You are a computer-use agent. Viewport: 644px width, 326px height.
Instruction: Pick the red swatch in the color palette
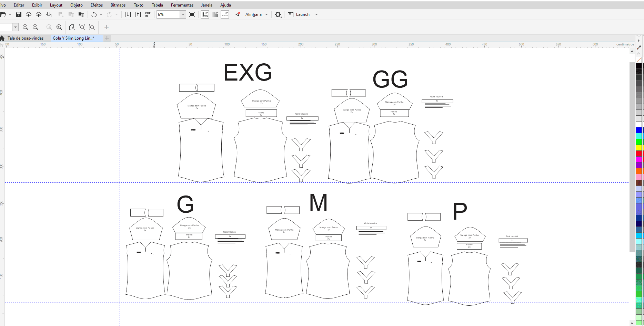coord(639,154)
